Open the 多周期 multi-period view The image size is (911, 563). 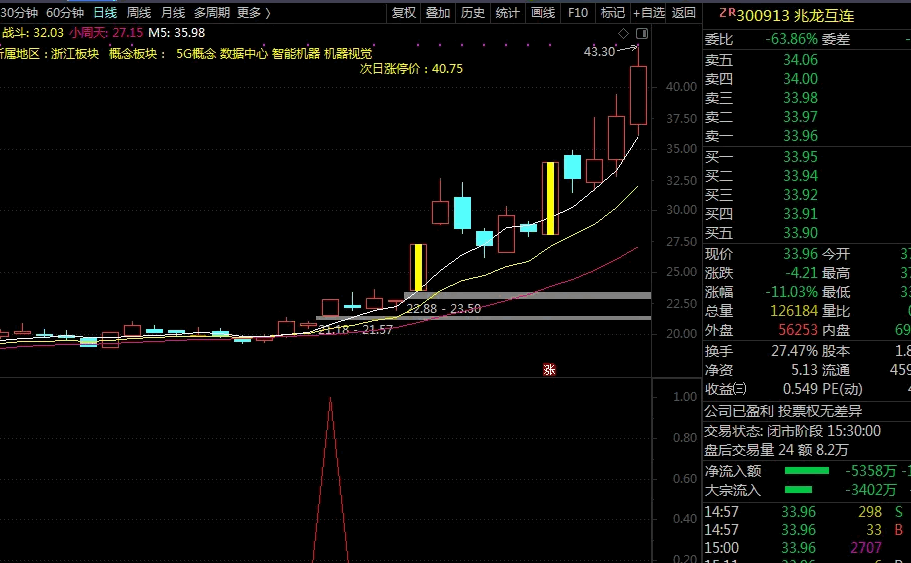(211, 12)
